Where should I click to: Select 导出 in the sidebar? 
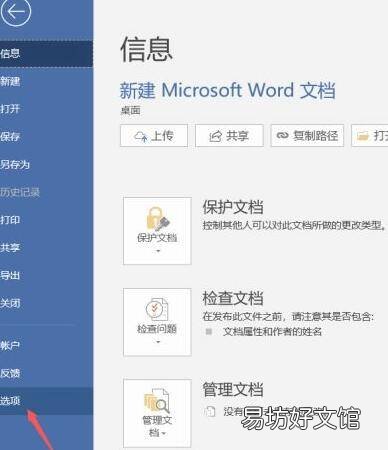pos(46,275)
